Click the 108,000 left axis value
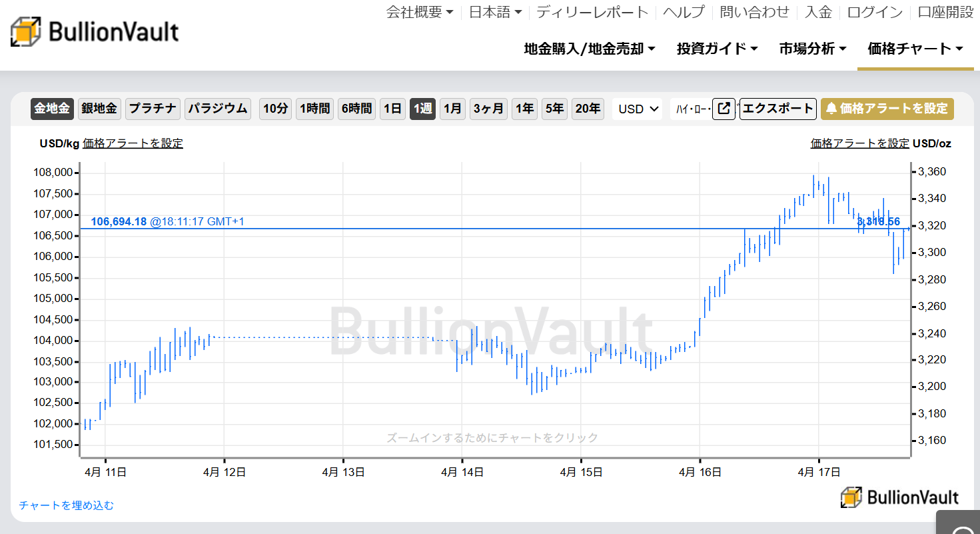The image size is (980, 534). pos(53,173)
